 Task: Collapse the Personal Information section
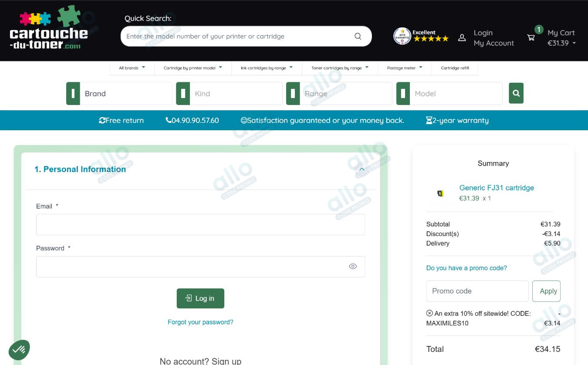click(x=361, y=169)
